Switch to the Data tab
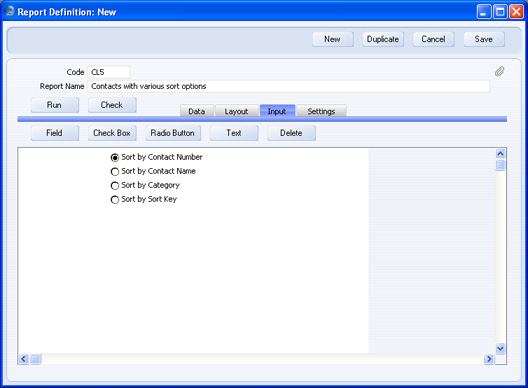Image resolution: width=528 pixels, height=388 pixels. 197,111
